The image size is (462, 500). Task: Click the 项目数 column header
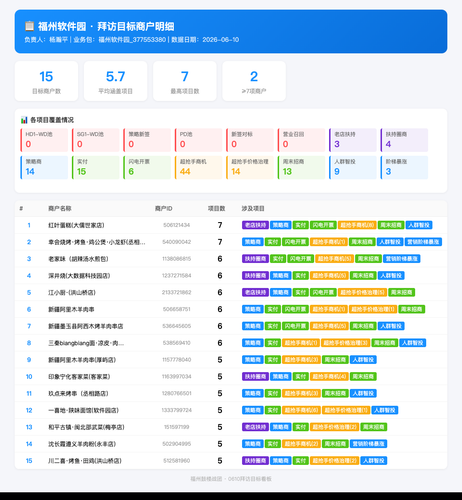pos(217,209)
